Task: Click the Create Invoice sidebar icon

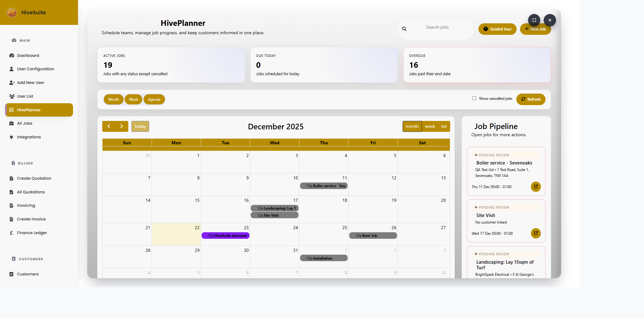Action: click(11, 219)
